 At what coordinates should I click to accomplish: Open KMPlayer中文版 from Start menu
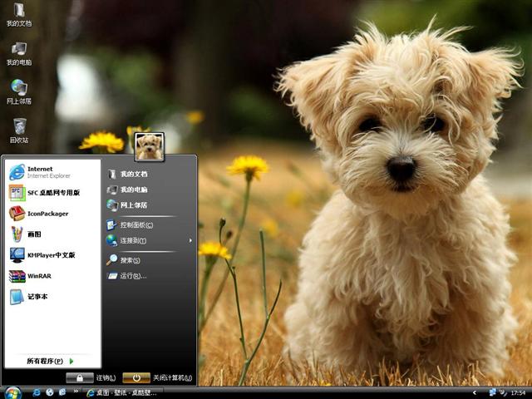(50, 255)
